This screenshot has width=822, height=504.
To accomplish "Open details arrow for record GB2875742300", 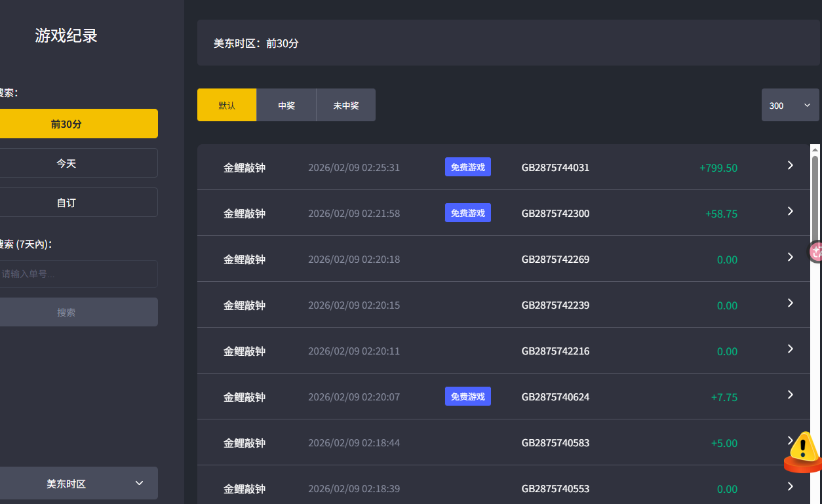I will (x=790, y=212).
